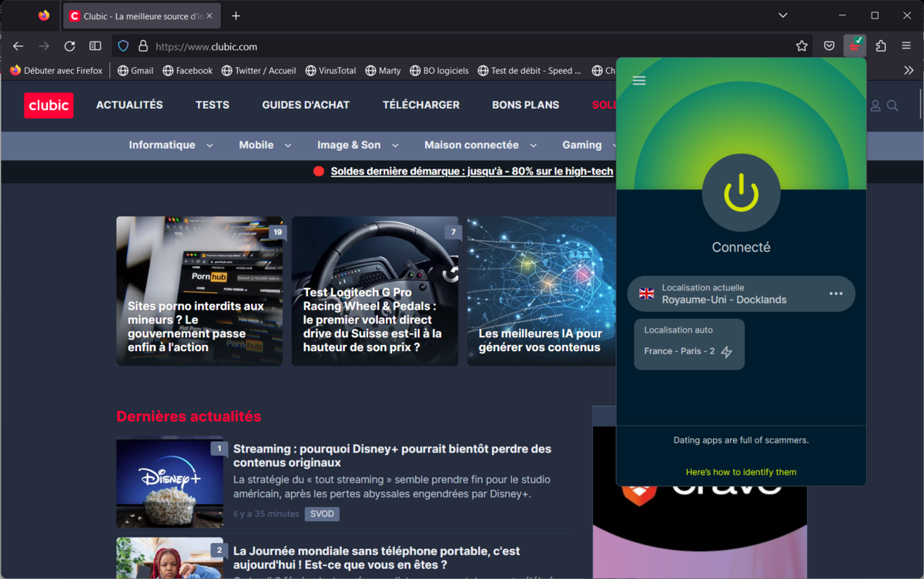
Task: Open the VirusTotal bookmark
Action: tap(330, 70)
